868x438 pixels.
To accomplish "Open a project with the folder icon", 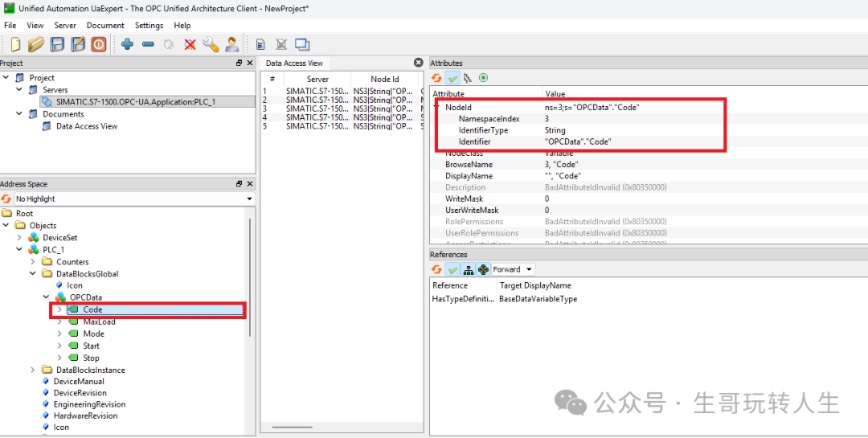I will point(36,43).
